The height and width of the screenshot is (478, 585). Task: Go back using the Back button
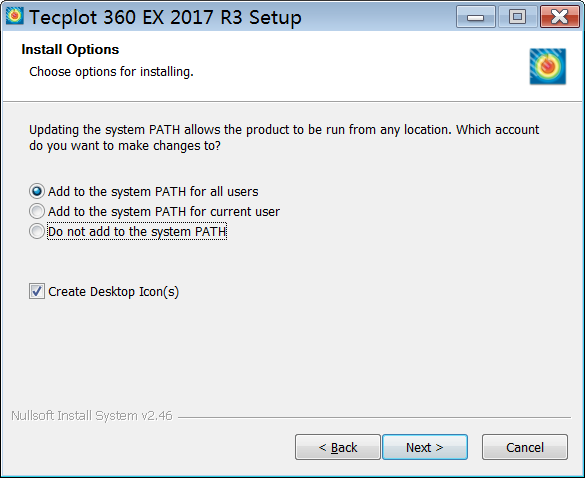pos(338,447)
